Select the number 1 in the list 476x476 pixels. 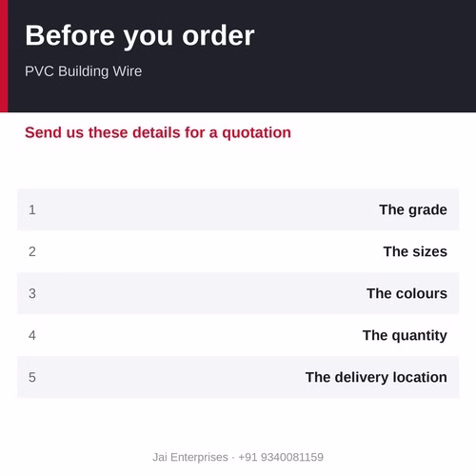tap(32, 209)
